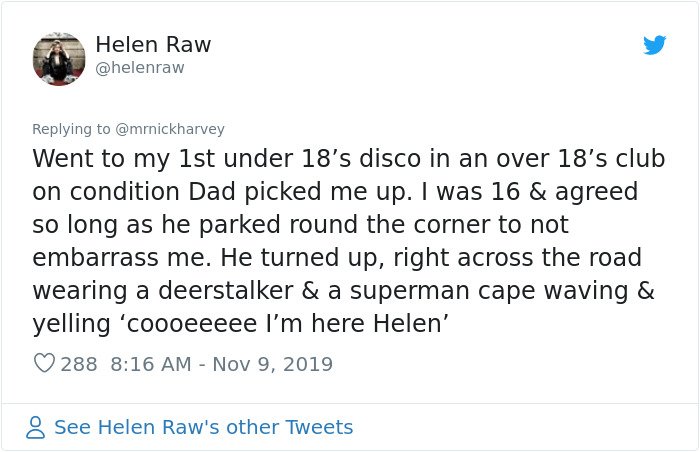
Task: Click 'parked round the corner' in the tweet
Action: click(x=346, y=225)
